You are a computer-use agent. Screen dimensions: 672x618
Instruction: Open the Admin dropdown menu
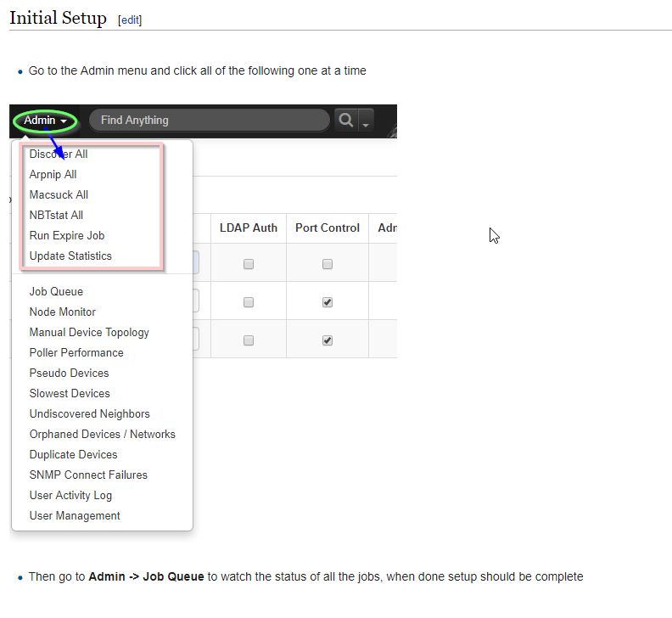click(x=45, y=121)
